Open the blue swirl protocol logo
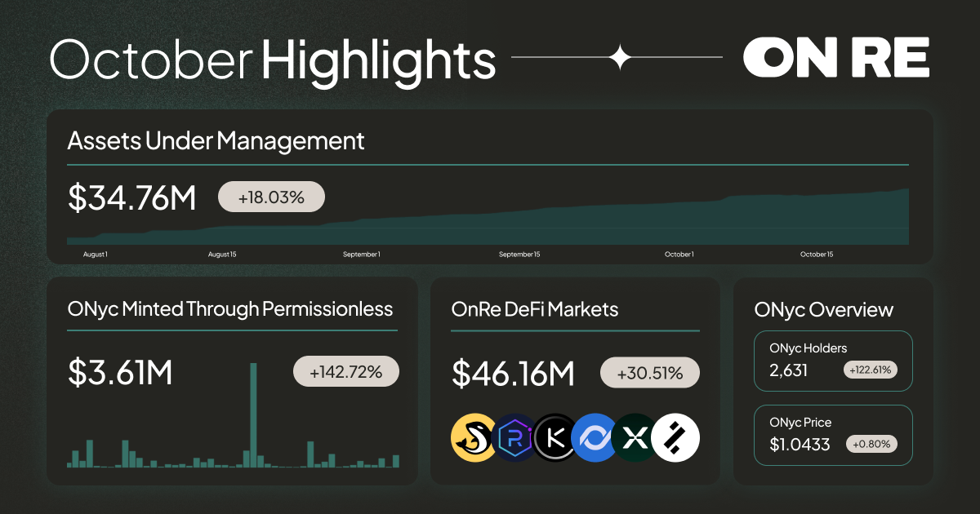Image resolution: width=980 pixels, height=514 pixels. pos(595,439)
